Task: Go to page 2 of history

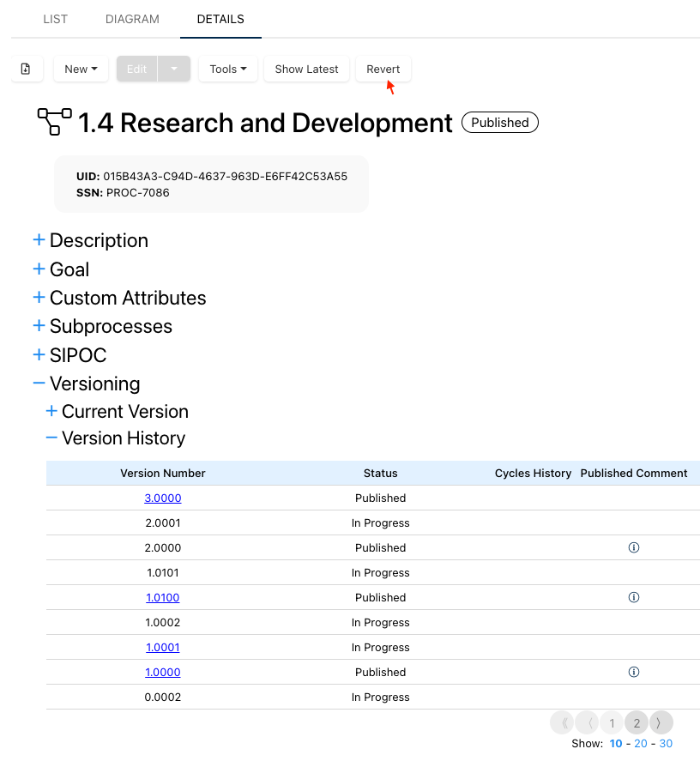Action: click(637, 722)
